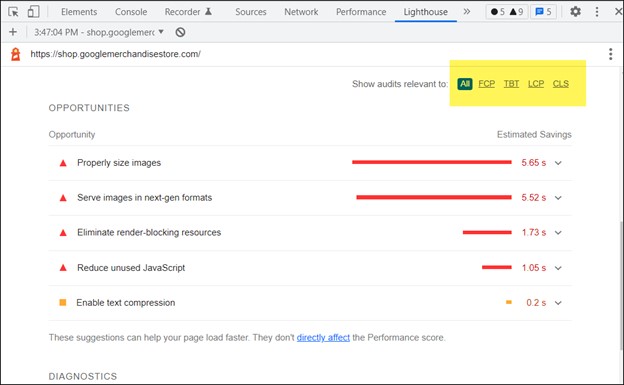Click the 1.05 s estimated savings value
This screenshot has width=624, height=385.
click(534, 268)
